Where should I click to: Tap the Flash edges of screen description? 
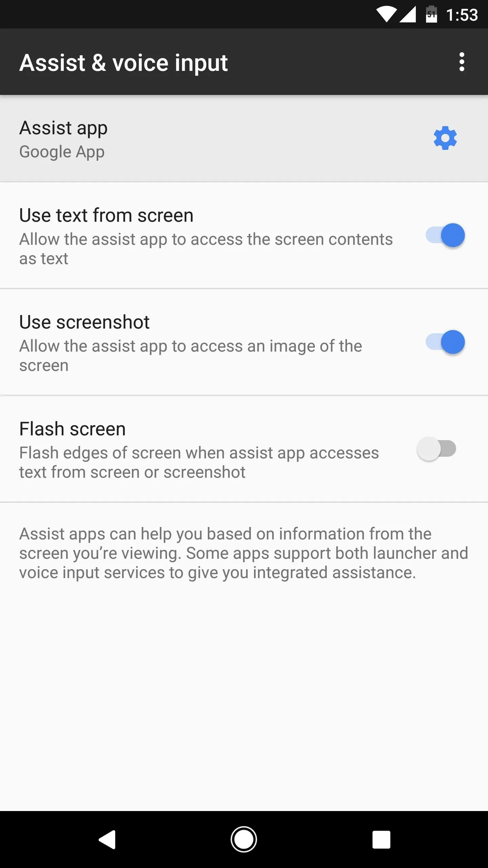(x=199, y=462)
